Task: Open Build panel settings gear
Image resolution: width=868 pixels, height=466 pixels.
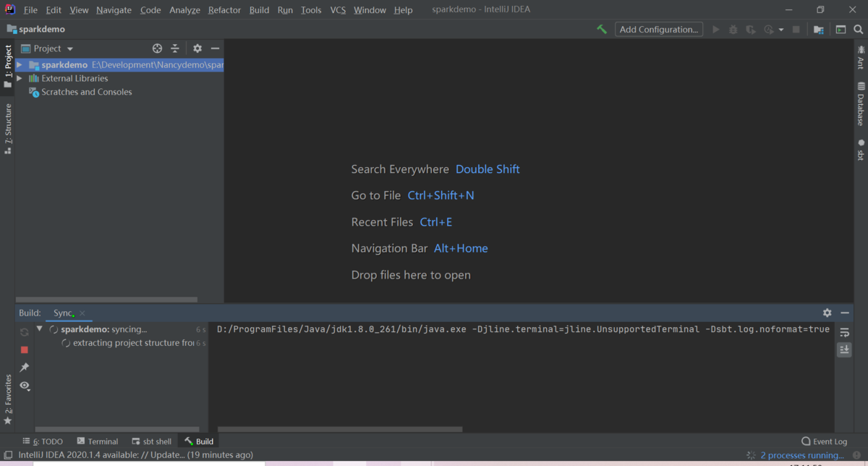Action: [827, 313]
